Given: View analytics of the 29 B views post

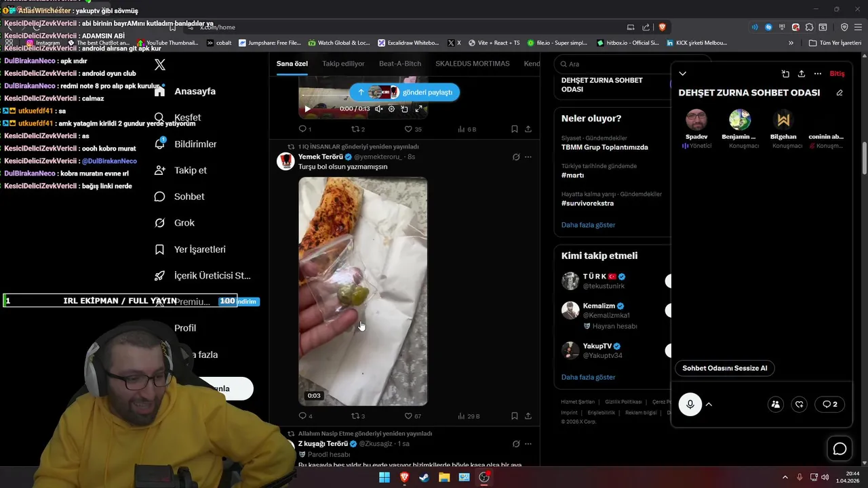Looking at the screenshot, I should pyautogui.click(x=469, y=416).
